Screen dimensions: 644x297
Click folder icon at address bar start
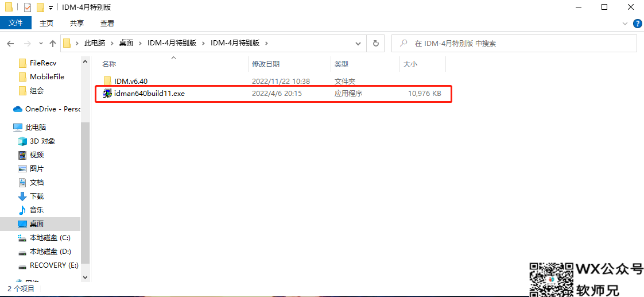click(67, 43)
